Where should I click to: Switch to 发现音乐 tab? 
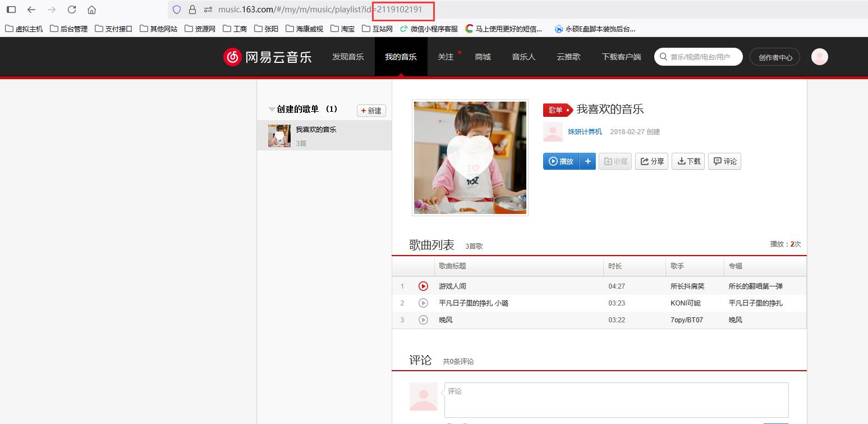click(x=348, y=57)
